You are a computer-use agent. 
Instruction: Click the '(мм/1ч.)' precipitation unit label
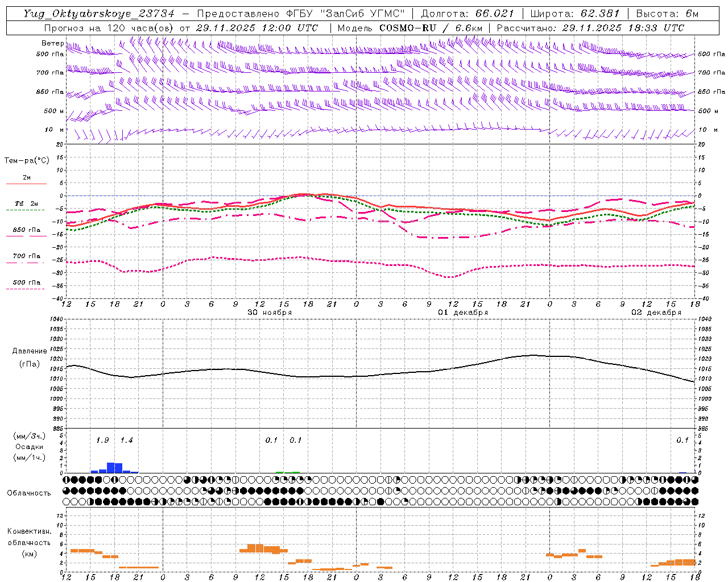coord(30,458)
